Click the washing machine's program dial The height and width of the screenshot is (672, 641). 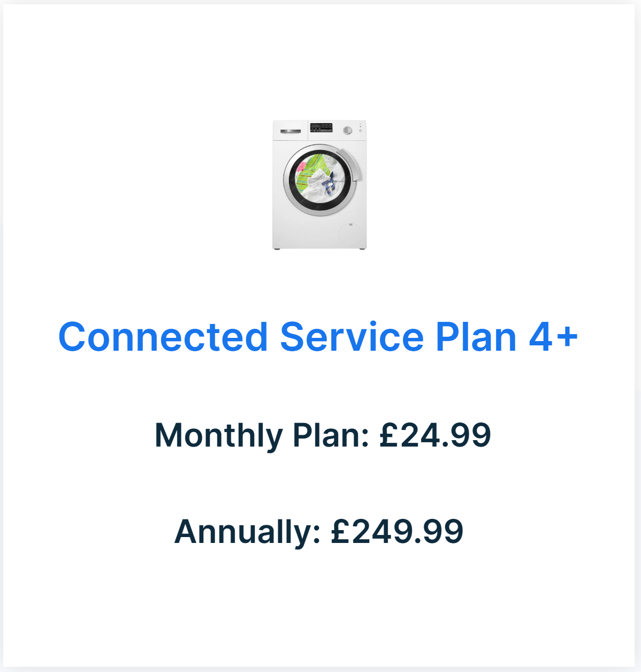point(347,130)
